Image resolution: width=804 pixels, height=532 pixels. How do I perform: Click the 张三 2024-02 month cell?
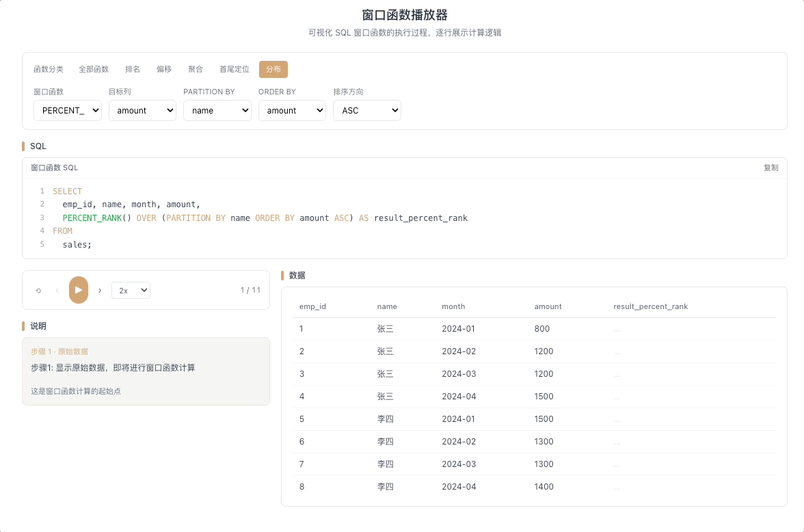point(459,351)
